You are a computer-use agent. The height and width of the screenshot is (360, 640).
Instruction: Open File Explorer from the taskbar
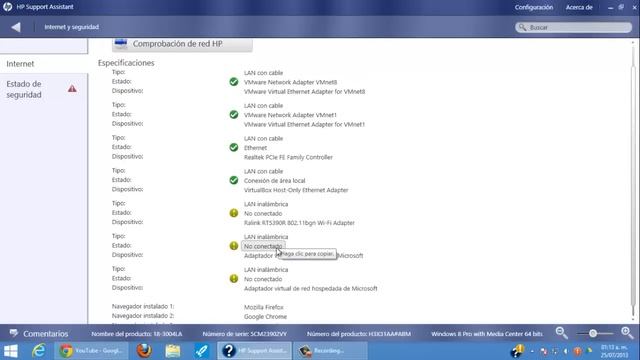click(173, 351)
